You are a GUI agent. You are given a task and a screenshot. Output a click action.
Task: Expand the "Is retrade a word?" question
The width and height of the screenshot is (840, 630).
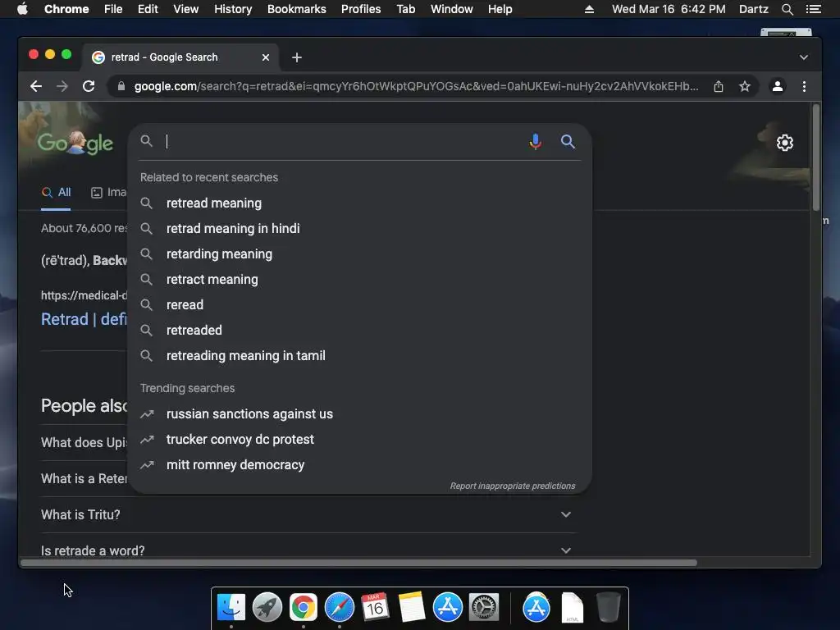(x=308, y=550)
